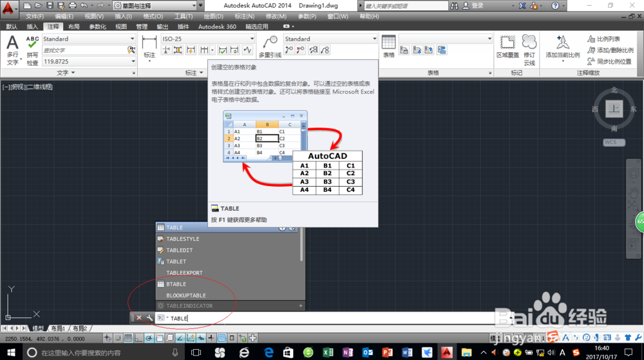Switch to the 参数化 ribbon tab
Screen dimensions: 644x360
tap(97, 26)
